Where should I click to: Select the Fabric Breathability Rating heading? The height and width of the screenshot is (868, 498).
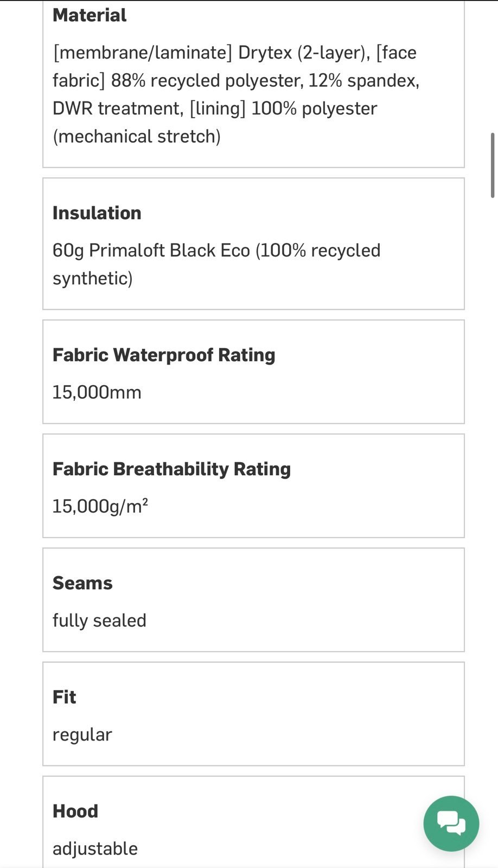tap(171, 469)
